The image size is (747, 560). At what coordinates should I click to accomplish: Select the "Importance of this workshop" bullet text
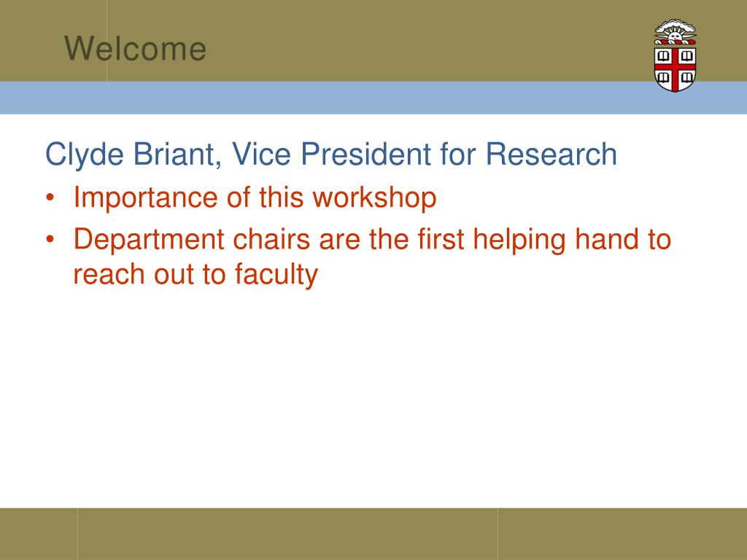(255, 198)
